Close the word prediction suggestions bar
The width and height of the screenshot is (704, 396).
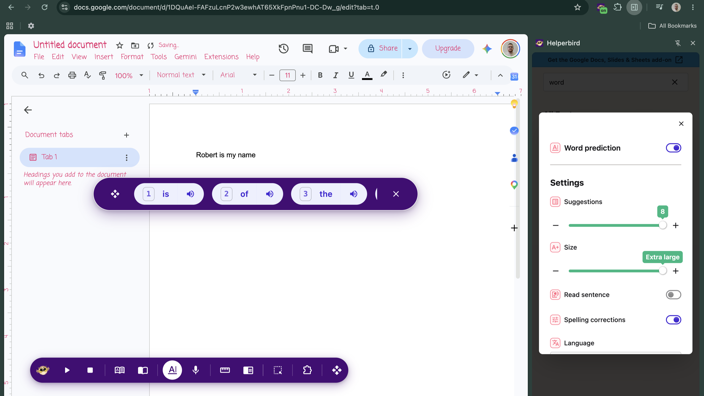click(x=396, y=194)
